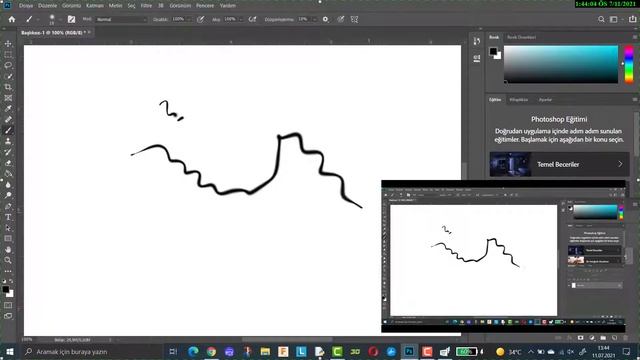
Task: Switch to the Renk Örnekleri tab
Action: 521,37
